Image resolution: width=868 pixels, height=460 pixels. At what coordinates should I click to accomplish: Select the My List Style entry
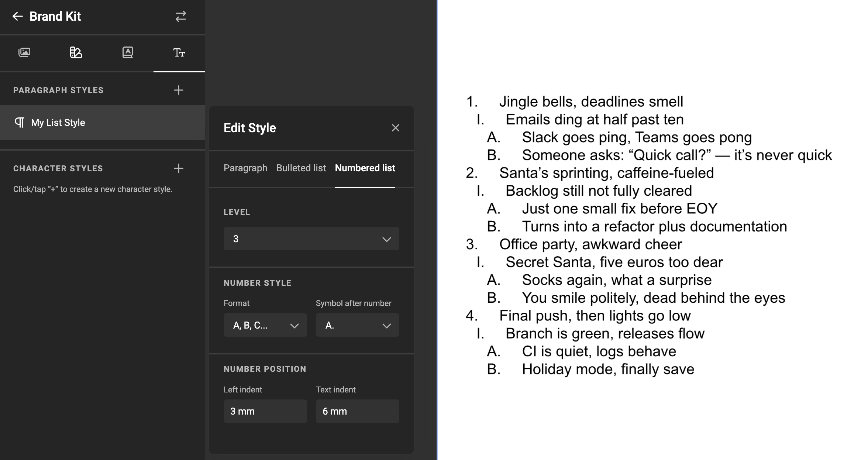[57, 122]
